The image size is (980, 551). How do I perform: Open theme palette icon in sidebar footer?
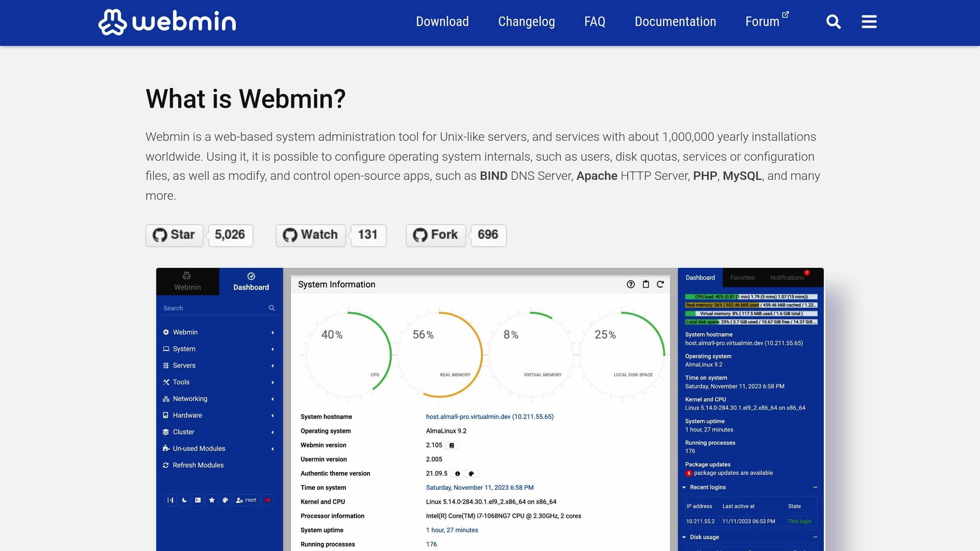click(x=225, y=500)
